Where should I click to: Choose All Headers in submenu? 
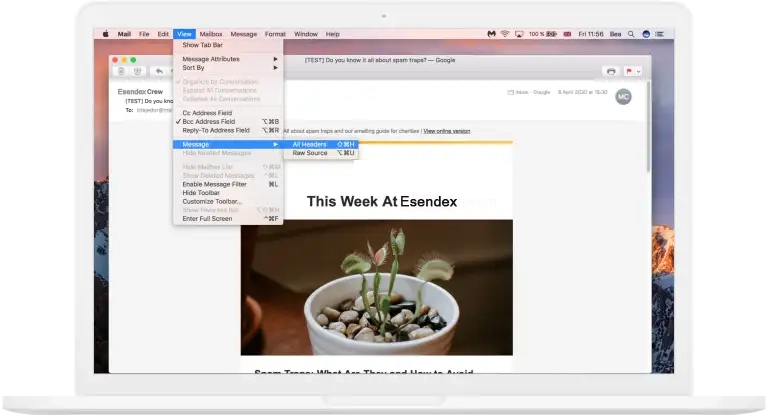pyautogui.click(x=321, y=144)
